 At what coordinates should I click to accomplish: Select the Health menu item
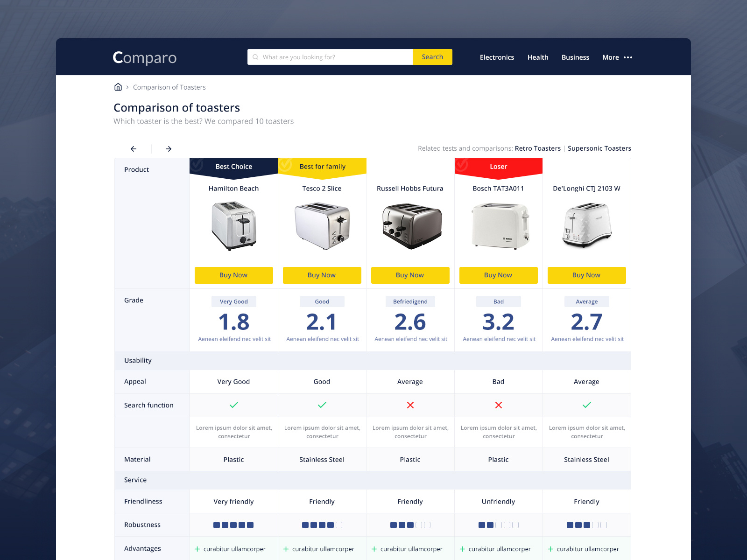tap(538, 57)
